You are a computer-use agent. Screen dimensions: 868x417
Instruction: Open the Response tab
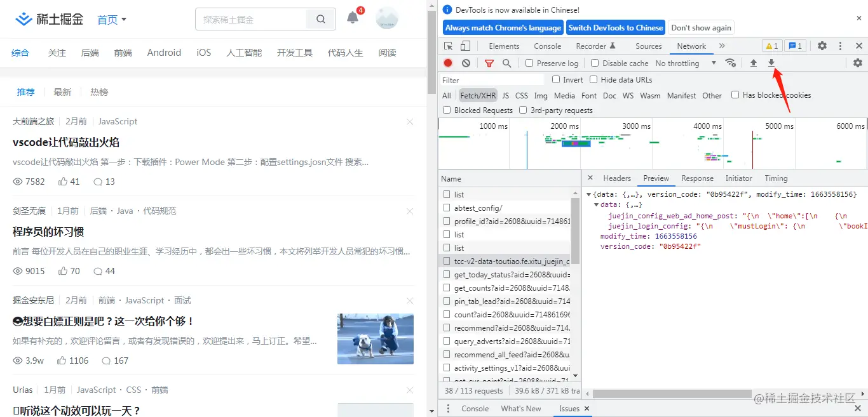(697, 178)
